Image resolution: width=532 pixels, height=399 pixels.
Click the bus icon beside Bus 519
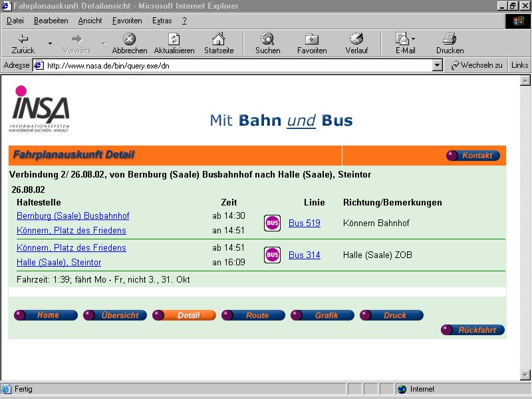point(272,223)
